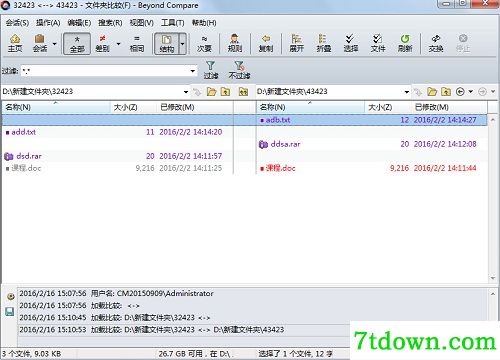Click the 文件 select files icon

[378, 43]
